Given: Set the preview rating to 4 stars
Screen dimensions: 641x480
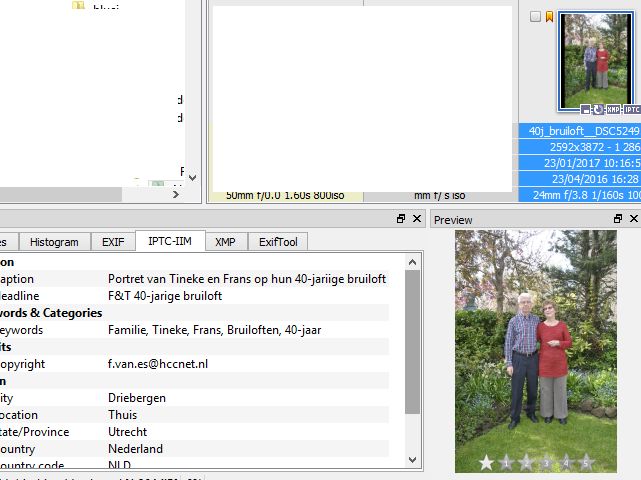Looking at the screenshot, I should pos(566,462).
